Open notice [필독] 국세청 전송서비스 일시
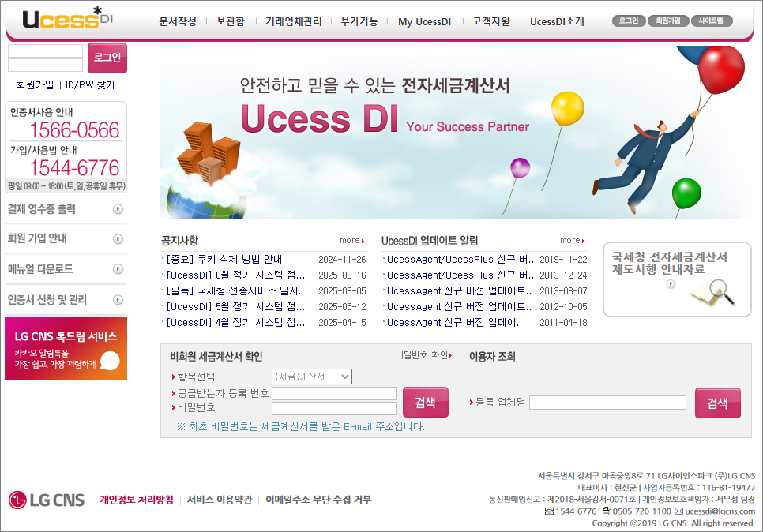Screen dimensions: 763x532 pyautogui.click(x=235, y=290)
